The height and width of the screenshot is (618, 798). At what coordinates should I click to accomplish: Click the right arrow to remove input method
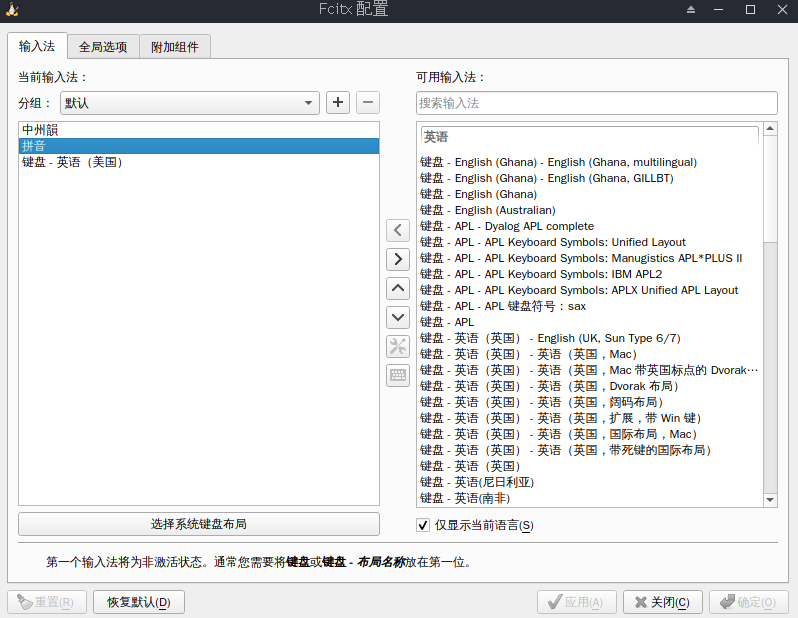click(398, 259)
